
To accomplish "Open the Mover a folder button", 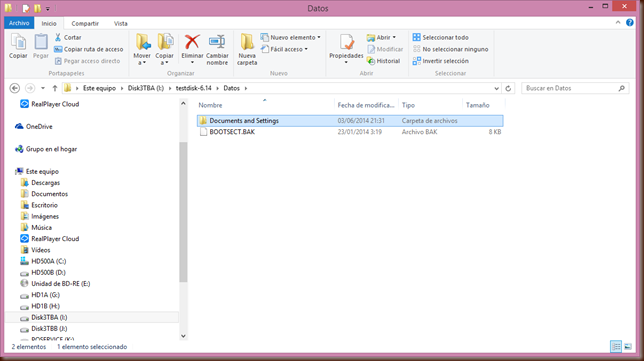I will pyautogui.click(x=142, y=49).
